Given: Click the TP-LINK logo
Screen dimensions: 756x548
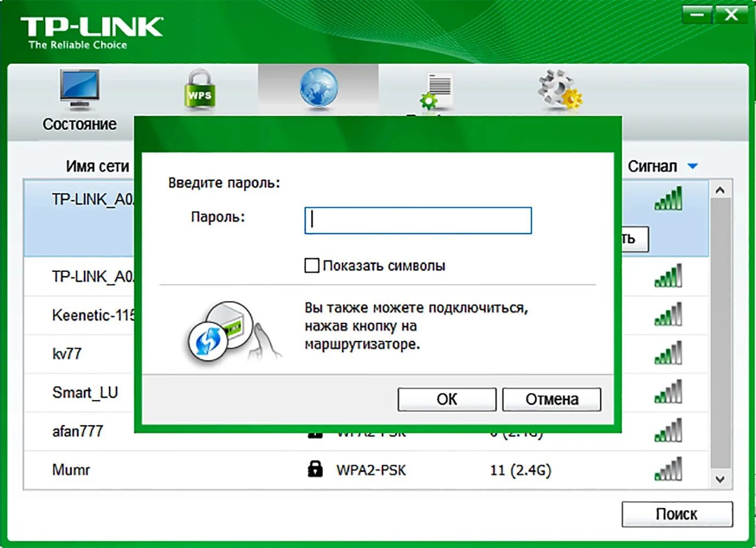Looking at the screenshot, I should coord(91,33).
